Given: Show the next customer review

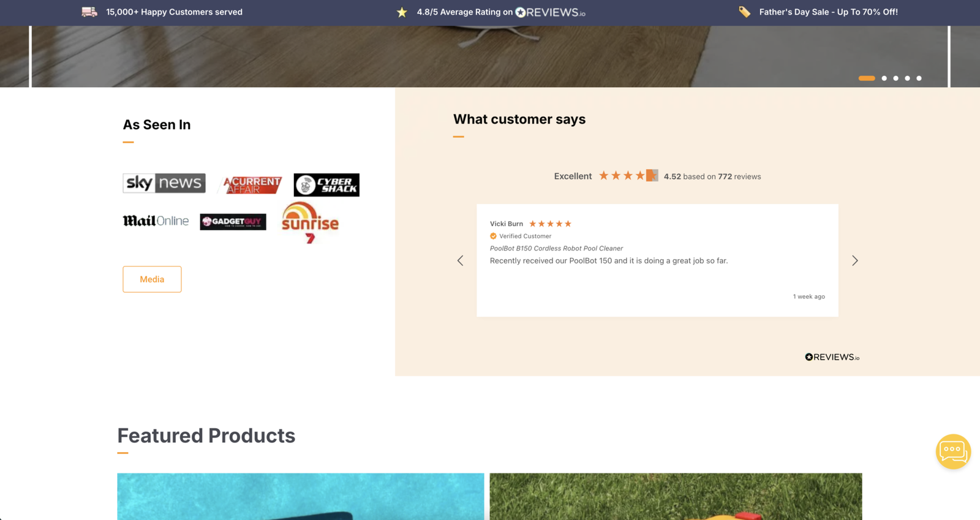Looking at the screenshot, I should (x=855, y=261).
